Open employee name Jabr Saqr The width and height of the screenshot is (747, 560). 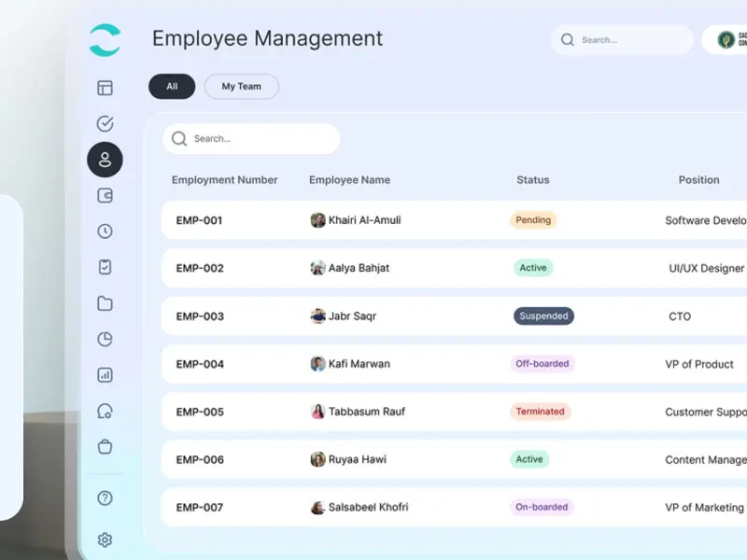pos(353,316)
